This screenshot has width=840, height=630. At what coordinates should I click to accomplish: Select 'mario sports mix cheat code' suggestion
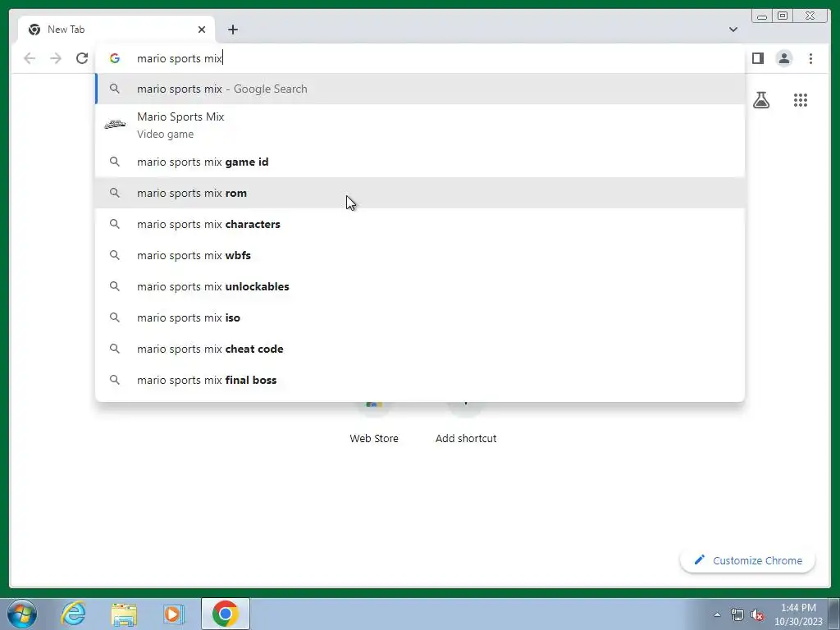coord(420,348)
